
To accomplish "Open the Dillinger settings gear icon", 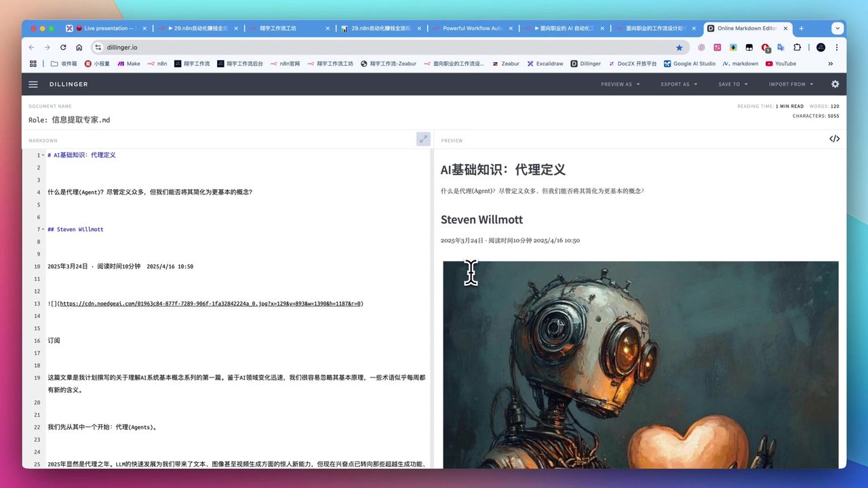I will (835, 84).
